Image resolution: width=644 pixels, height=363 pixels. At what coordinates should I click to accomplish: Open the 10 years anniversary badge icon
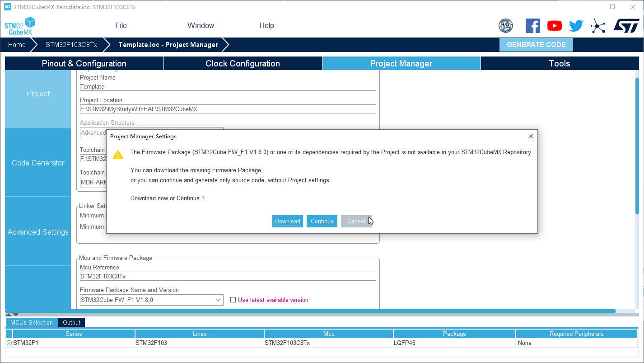505,26
